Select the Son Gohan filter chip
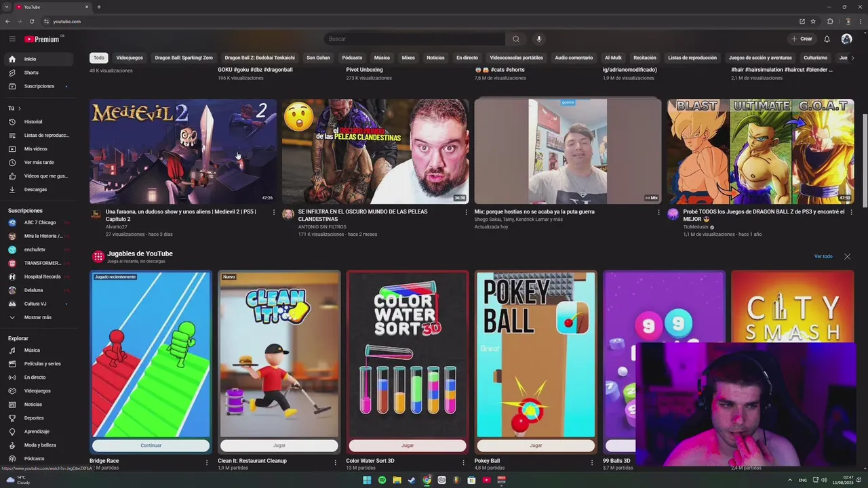 (318, 58)
